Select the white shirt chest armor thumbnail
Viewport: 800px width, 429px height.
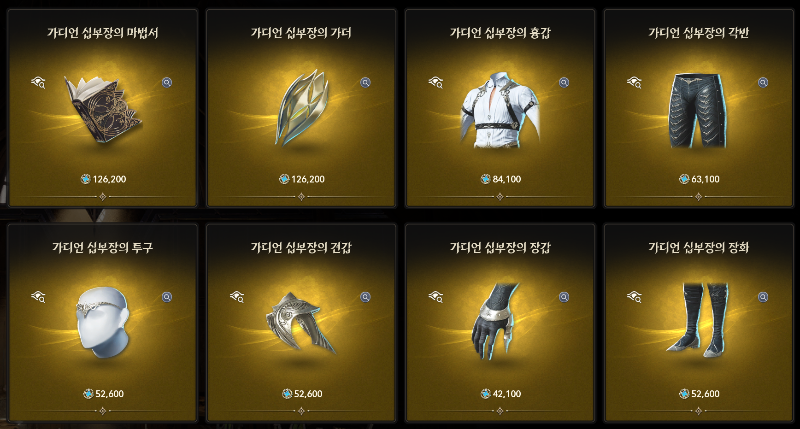[500, 110]
